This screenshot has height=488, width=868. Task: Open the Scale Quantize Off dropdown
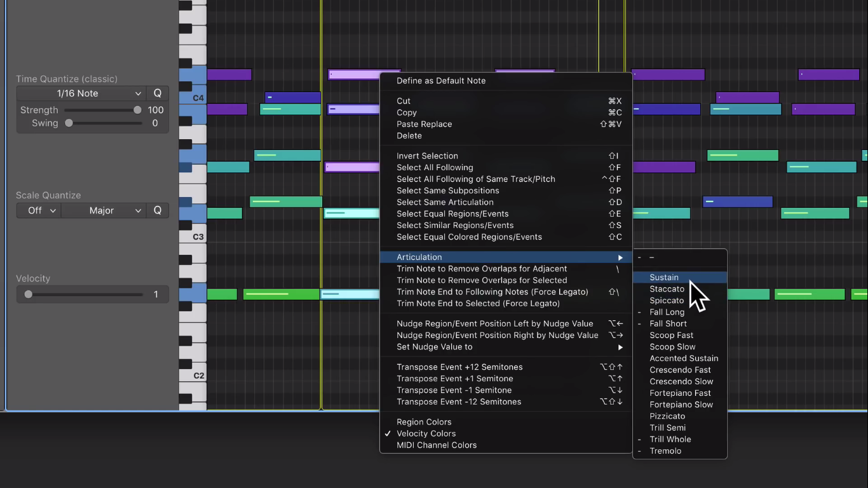point(39,210)
